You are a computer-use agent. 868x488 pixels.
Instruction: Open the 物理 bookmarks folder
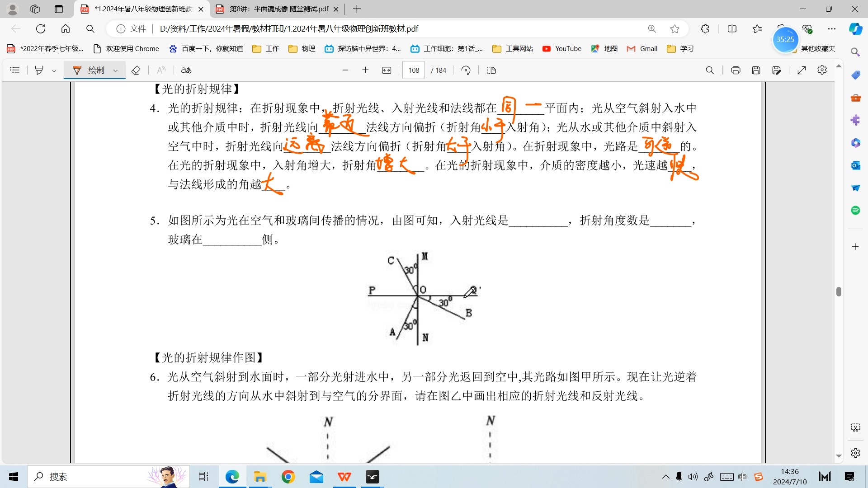pos(302,49)
